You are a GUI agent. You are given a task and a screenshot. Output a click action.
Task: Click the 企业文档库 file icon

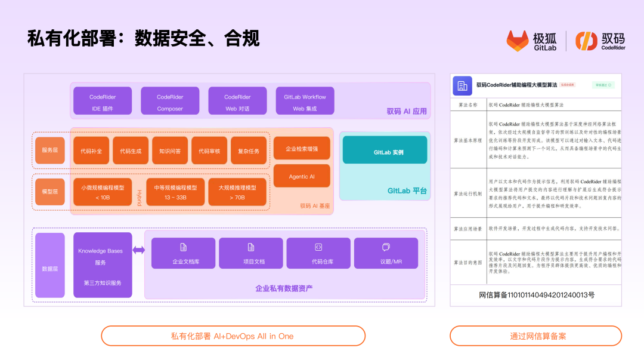tap(183, 247)
